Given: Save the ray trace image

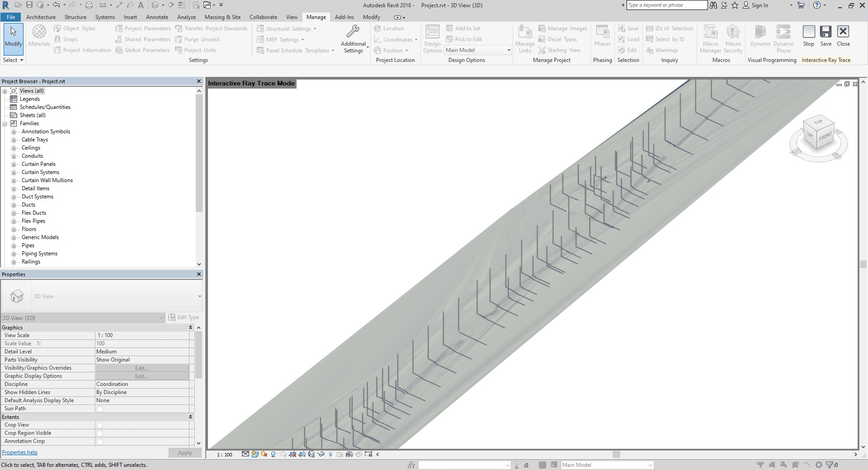Looking at the screenshot, I should pos(826,36).
